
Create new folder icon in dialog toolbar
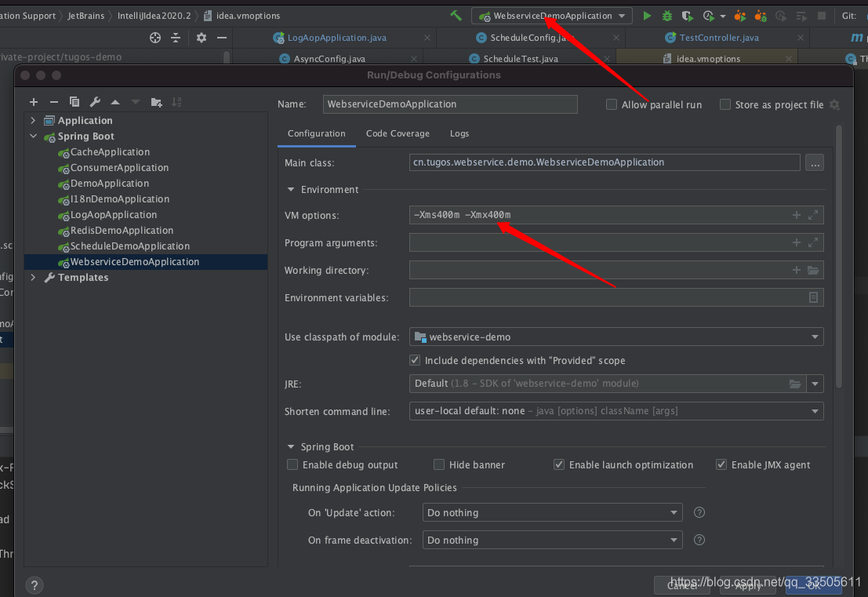tap(156, 102)
